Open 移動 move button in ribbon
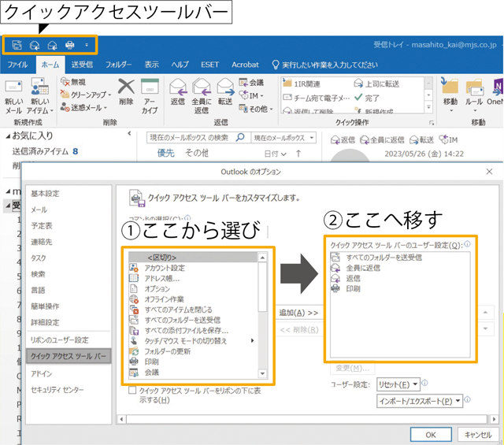The width and height of the screenshot is (504, 445). click(x=450, y=95)
